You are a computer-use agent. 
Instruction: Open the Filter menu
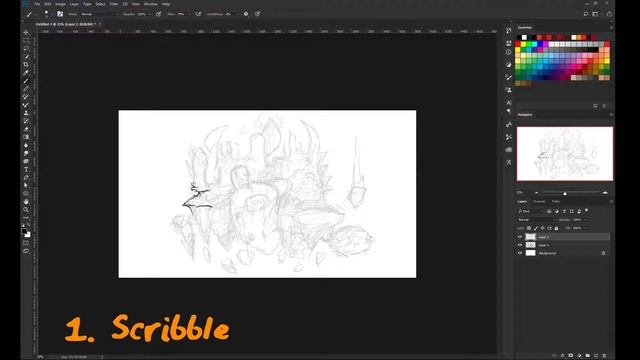114,4
